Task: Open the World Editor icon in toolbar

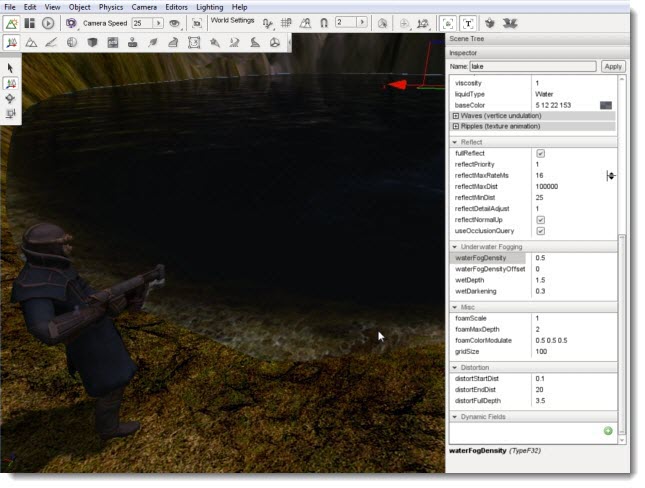Action: (x=12, y=23)
